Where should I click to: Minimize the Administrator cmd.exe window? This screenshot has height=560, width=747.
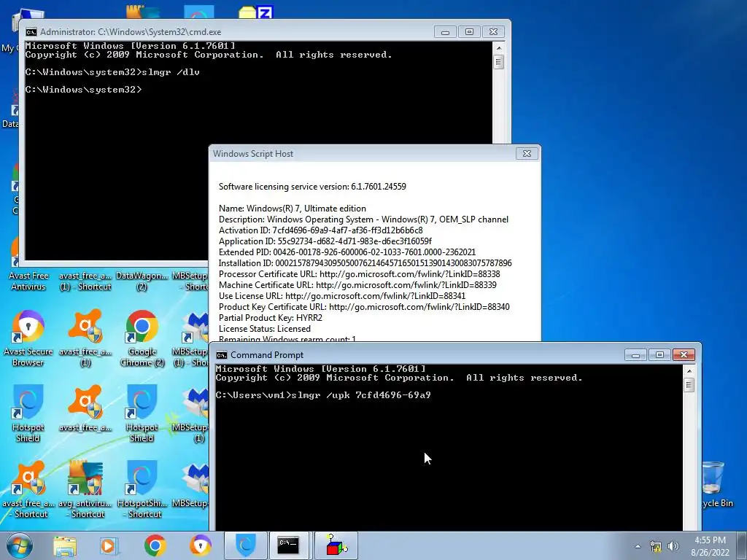pyautogui.click(x=446, y=32)
